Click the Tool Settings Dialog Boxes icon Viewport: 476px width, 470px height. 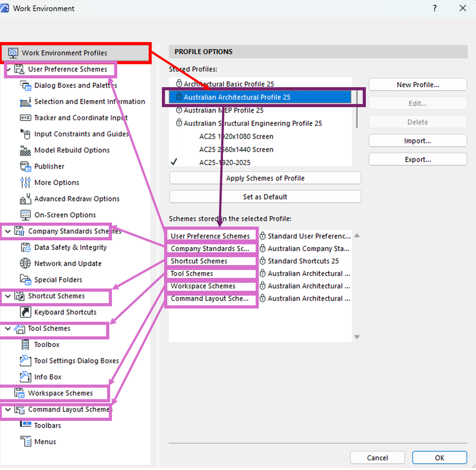26,361
